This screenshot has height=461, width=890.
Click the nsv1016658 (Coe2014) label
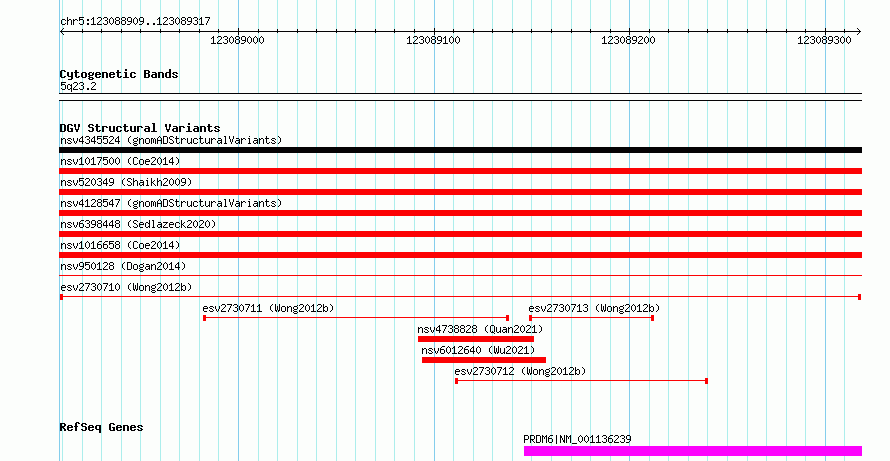pos(120,245)
